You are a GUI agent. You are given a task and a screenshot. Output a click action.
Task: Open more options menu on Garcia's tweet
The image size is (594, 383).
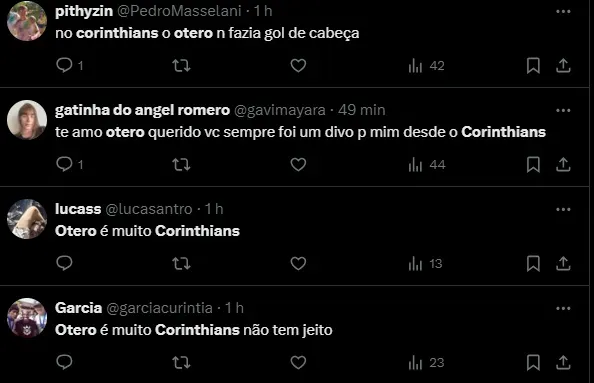563,308
